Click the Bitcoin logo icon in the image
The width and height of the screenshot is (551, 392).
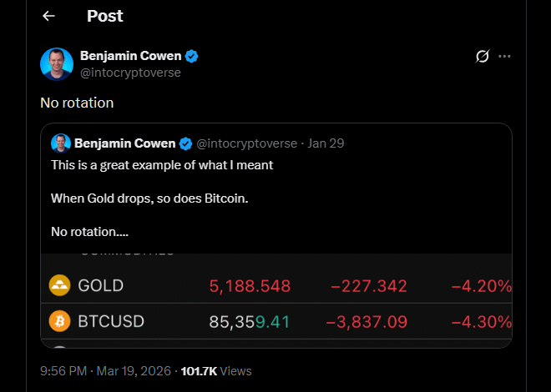coord(60,320)
